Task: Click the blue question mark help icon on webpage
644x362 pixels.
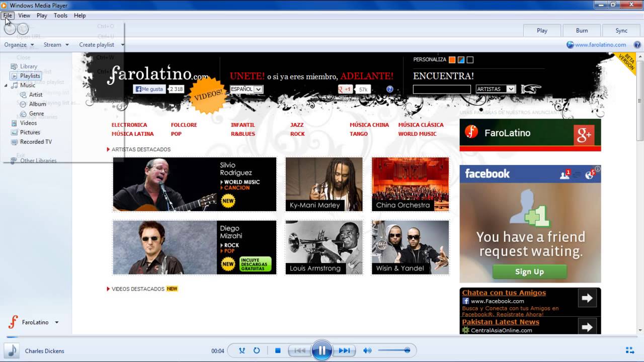Action: [x=390, y=89]
